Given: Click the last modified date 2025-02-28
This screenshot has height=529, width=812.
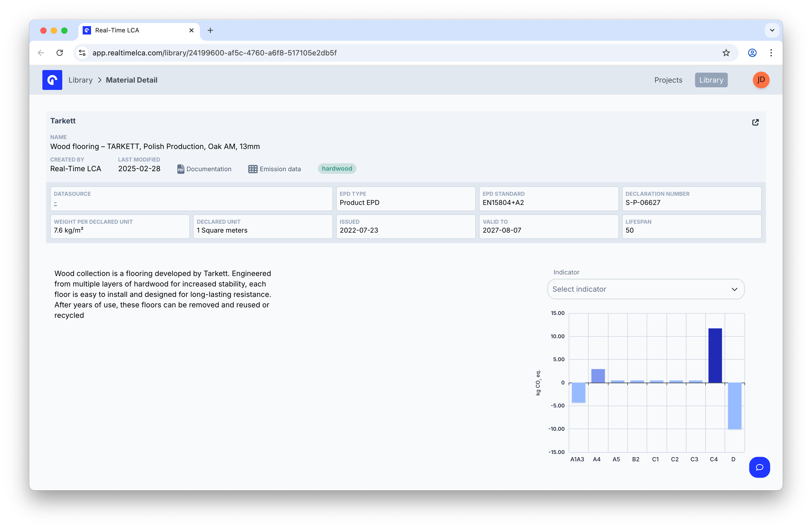Looking at the screenshot, I should [x=139, y=169].
